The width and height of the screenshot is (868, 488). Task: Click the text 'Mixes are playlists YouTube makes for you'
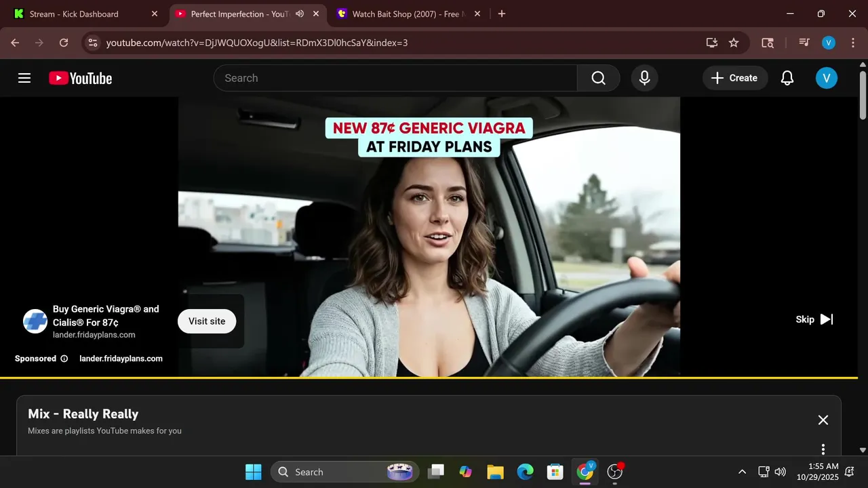pos(104,431)
